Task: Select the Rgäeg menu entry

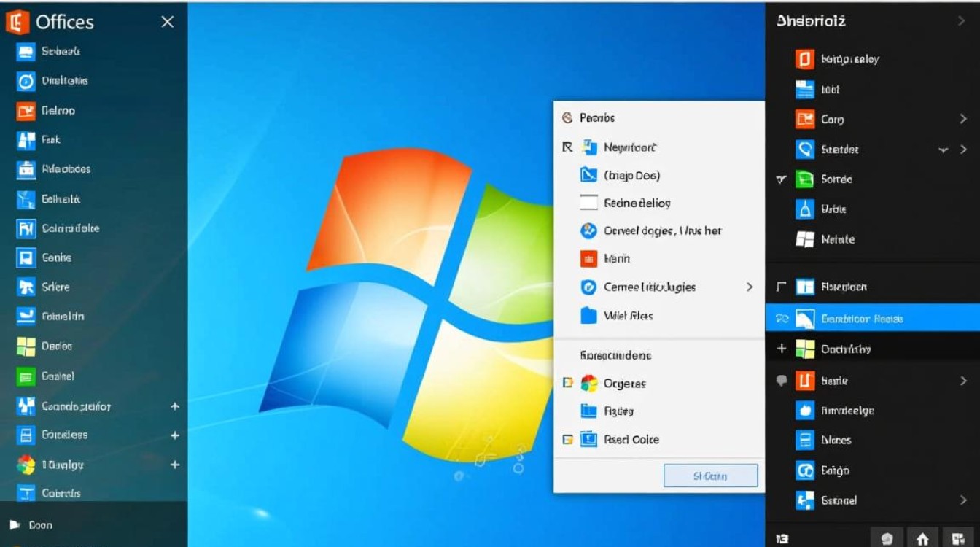Action: click(618, 411)
